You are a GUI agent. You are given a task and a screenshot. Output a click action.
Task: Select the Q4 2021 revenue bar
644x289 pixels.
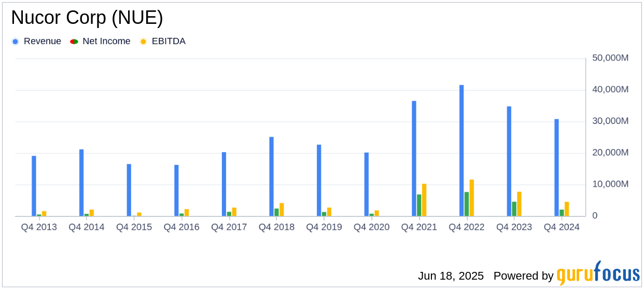(x=414, y=159)
